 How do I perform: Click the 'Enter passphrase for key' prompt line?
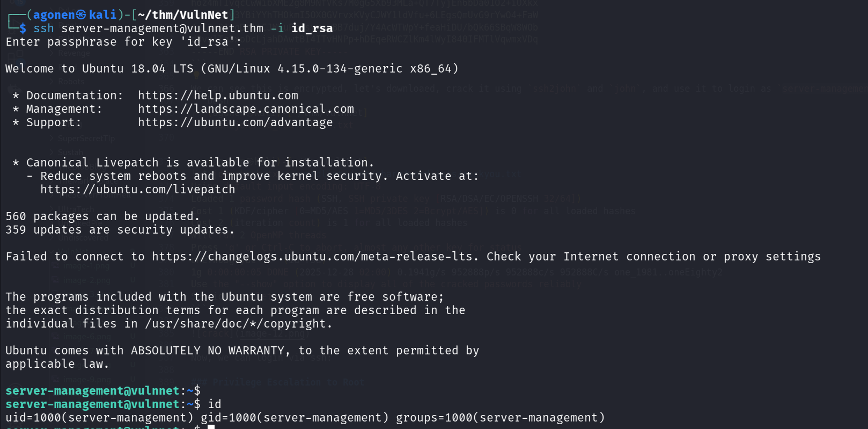tap(123, 42)
